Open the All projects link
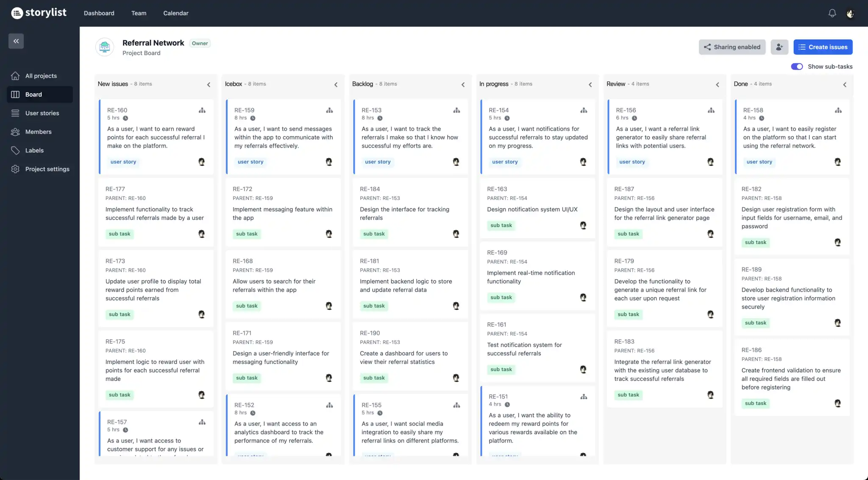The image size is (868, 480). tap(41, 75)
